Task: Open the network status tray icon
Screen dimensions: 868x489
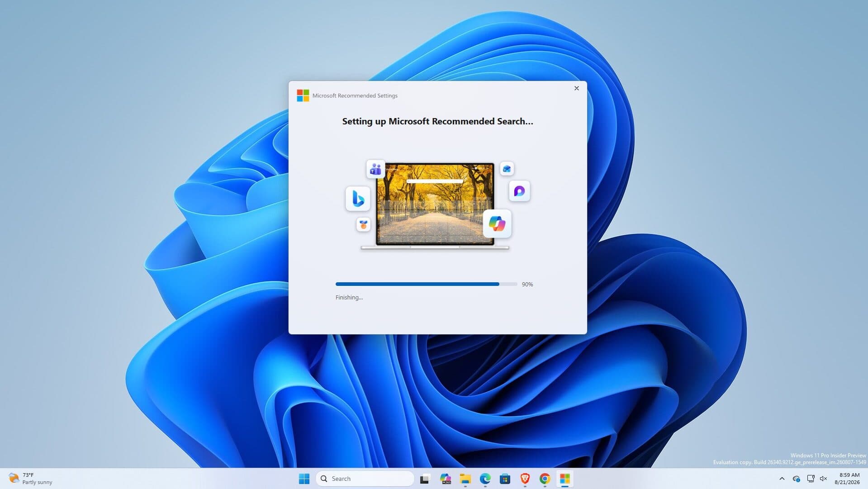Action: pos(811,479)
